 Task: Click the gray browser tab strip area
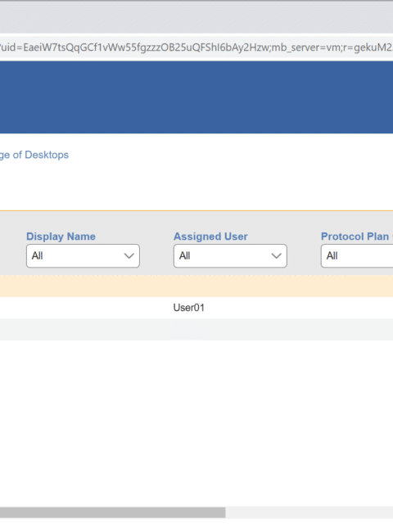196,18
